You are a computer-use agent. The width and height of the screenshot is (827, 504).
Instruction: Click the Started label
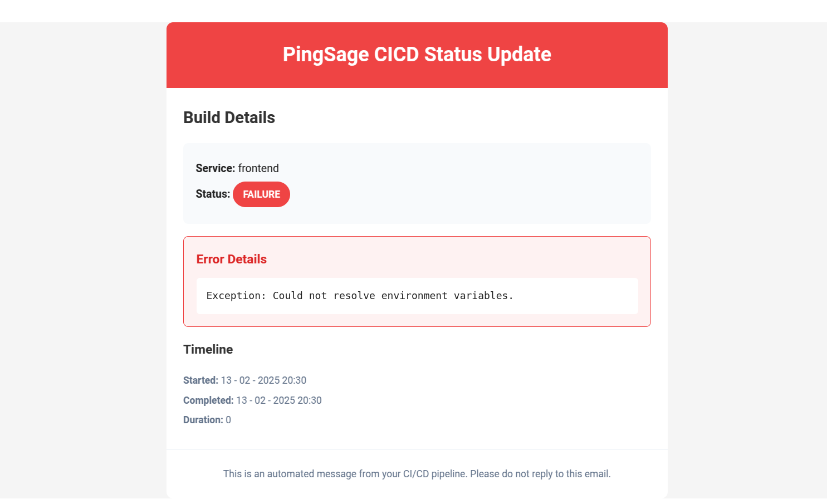200,380
